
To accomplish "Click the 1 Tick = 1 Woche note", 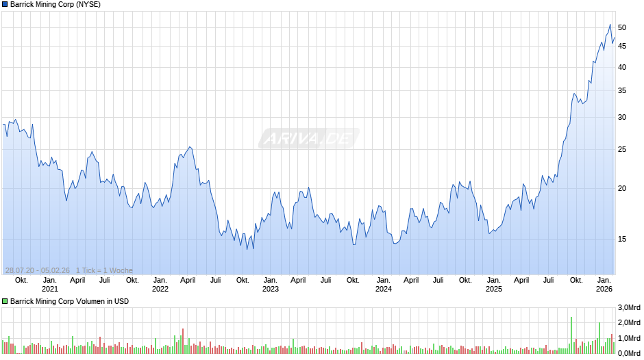I will 104,270.
